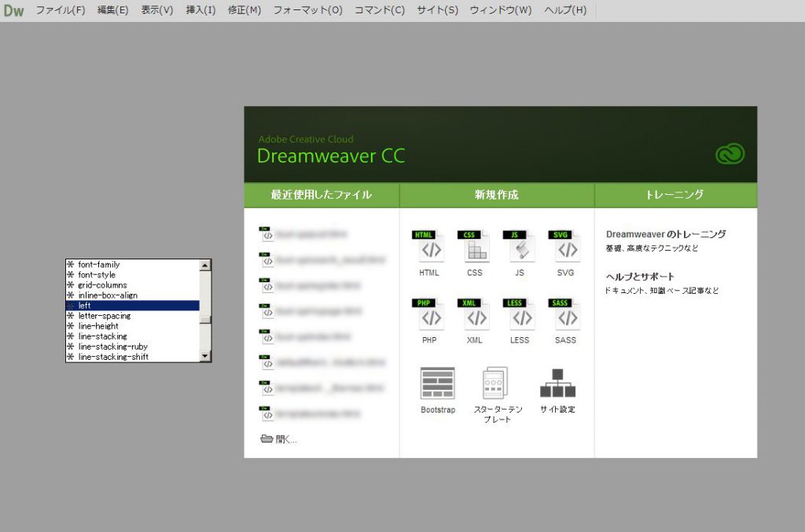
Task: Open the ウィンドウ(W) menu
Action: point(501,10)
